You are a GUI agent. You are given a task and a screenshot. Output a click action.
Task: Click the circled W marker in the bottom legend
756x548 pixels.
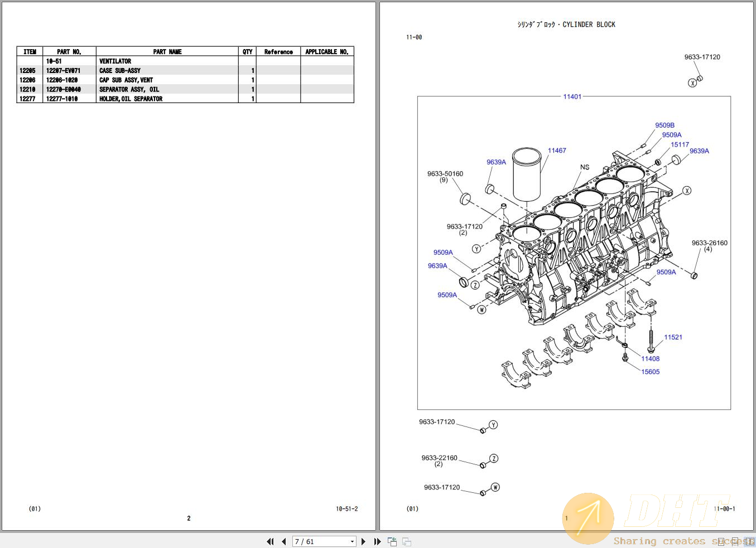[x=495, y=487]
